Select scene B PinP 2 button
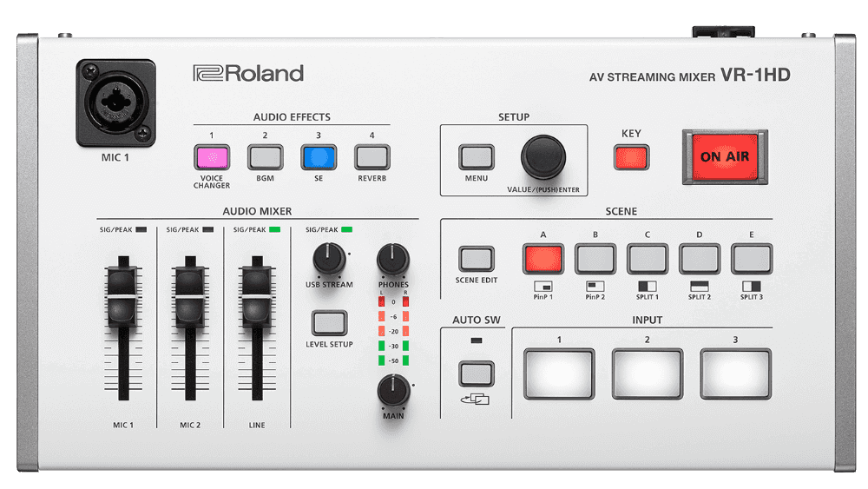Image resolution: width=868 pixels, height=489 pixels. [595, 259]
